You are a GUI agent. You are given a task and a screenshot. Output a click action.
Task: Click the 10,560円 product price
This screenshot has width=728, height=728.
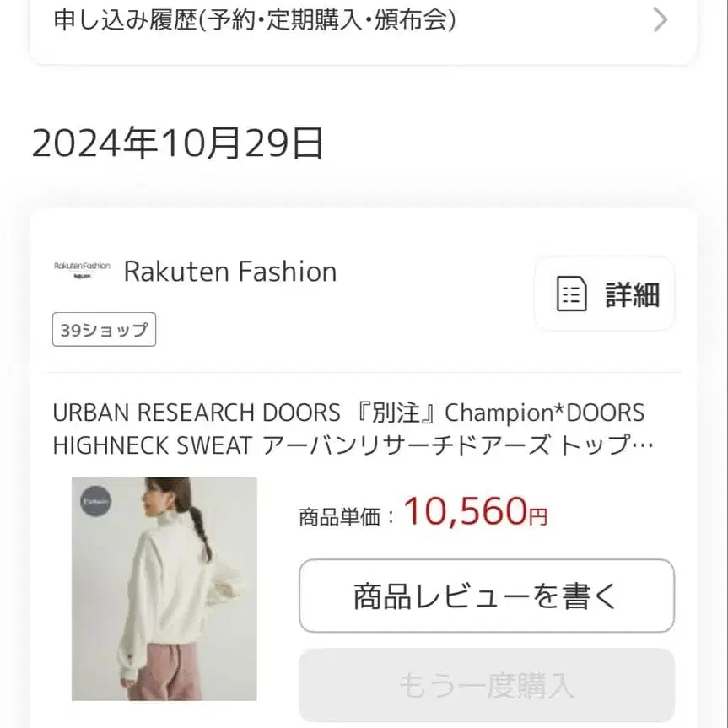pyautogui.click(x=476, y=512)
